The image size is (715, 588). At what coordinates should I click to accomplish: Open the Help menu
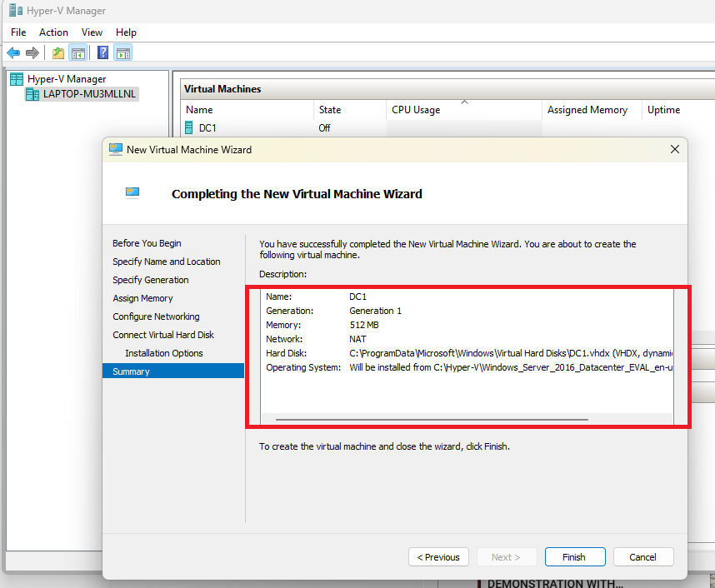coord(126,32)
